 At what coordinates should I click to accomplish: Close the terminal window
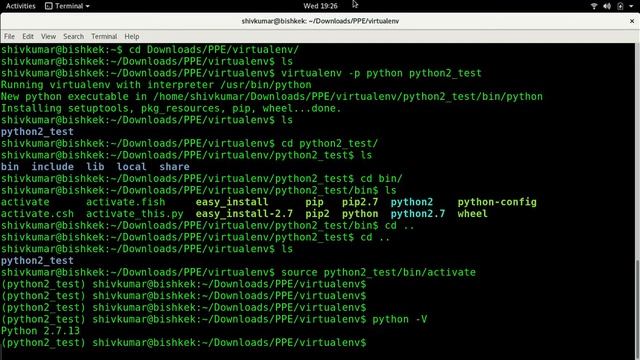(632, 21)
